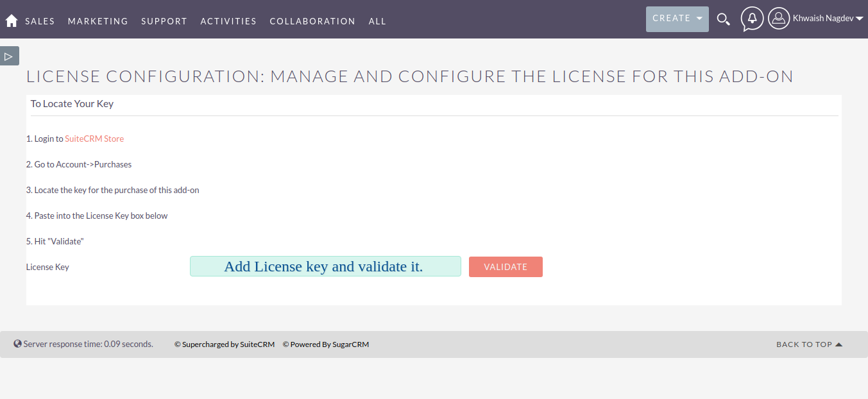Viewport: 868px width, 399px height.
Task: Click the License Configuration page title
Action: point(410,76)
